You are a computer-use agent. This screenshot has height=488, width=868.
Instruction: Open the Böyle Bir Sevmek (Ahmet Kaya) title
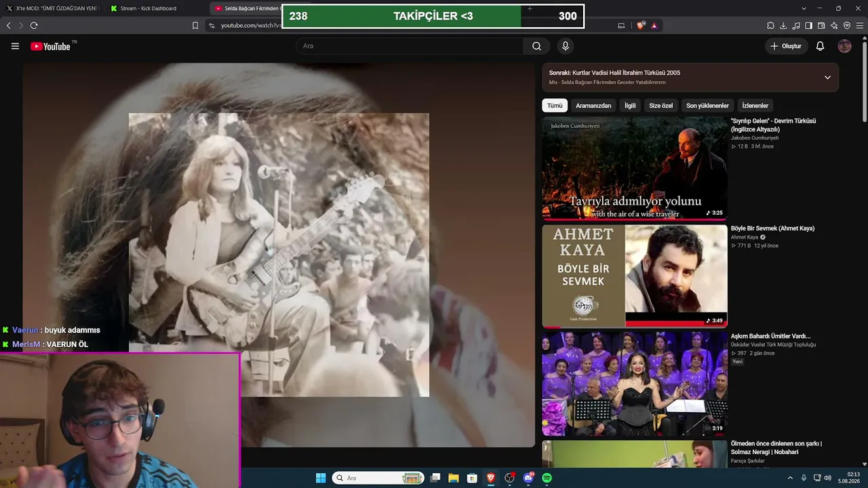(x=772, y=228)
